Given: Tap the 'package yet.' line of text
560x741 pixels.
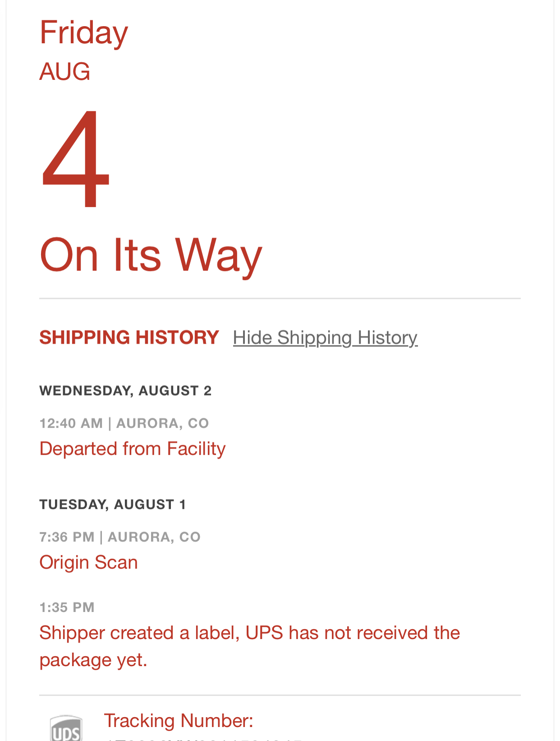Looking at the screenshot, I should (x=94, y=660).
